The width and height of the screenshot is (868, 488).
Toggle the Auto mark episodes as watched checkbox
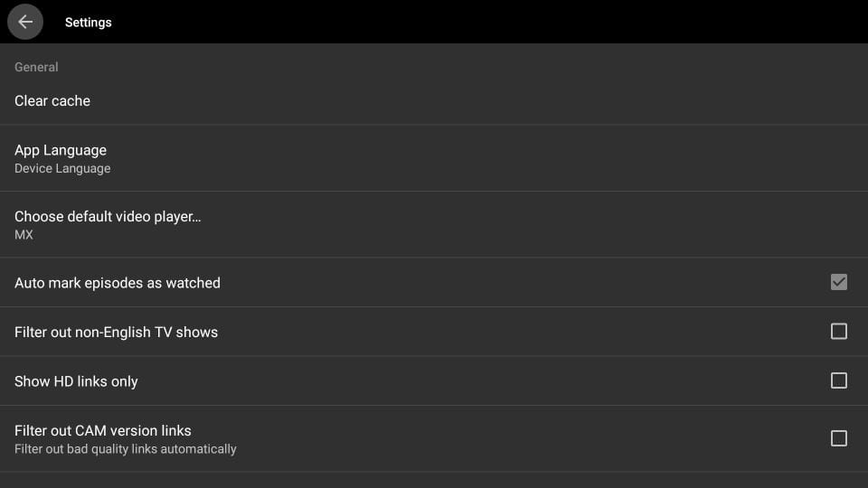point(838,283)
